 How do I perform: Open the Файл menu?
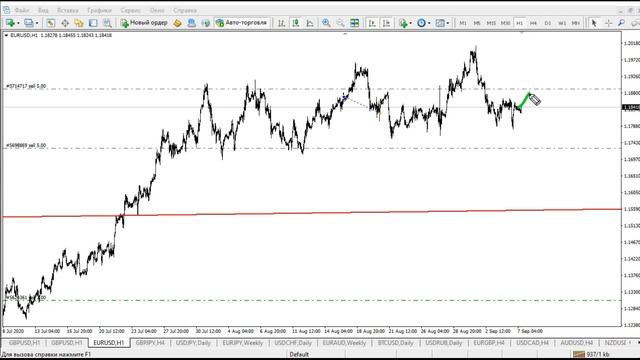coord(22,10)
